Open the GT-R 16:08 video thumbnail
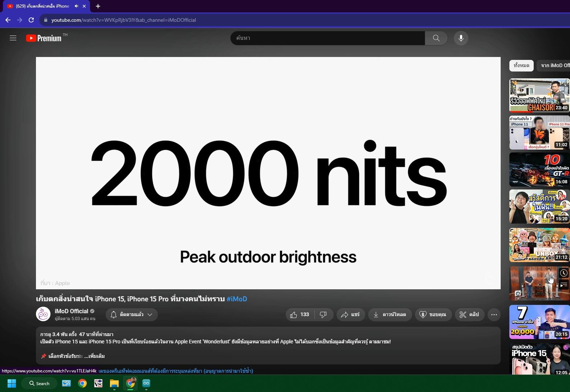The height and width of the screenshot is (392, 570). pyautogui.click(x=540, y=170)
